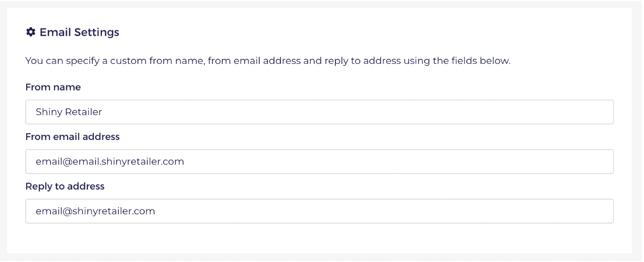The width and height of the screenshot is (644, 262).
Task: Click the gear icon beside Email Settings
Action: click(x=30, y=33)
